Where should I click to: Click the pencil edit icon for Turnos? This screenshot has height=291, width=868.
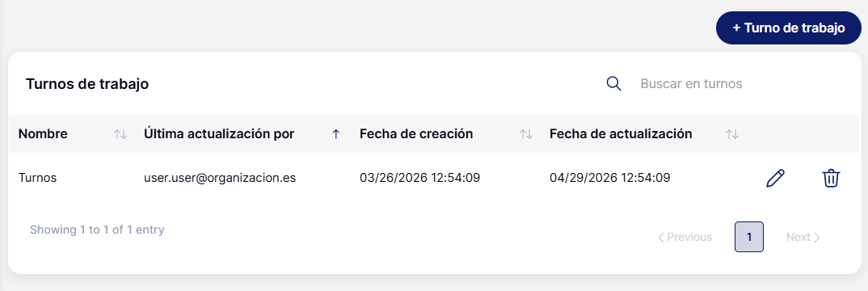[776, 179]
